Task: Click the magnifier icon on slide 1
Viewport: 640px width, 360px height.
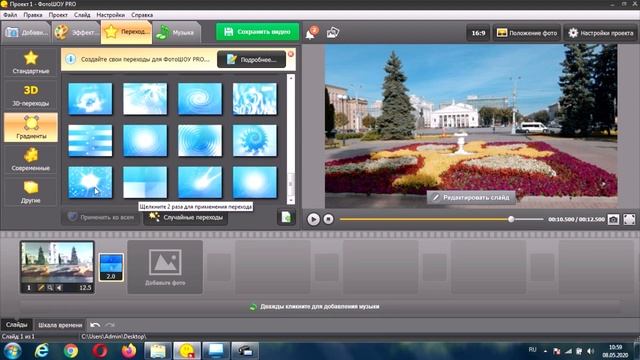Action: (50, 288)
